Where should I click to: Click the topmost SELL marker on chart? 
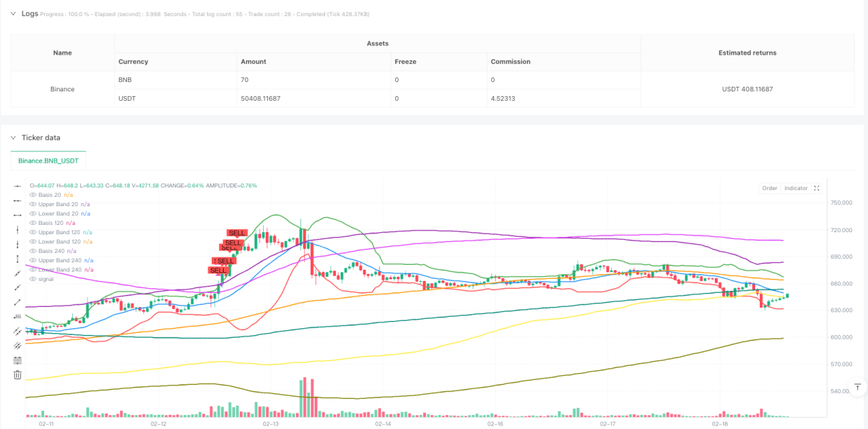[x=237, y=233]
